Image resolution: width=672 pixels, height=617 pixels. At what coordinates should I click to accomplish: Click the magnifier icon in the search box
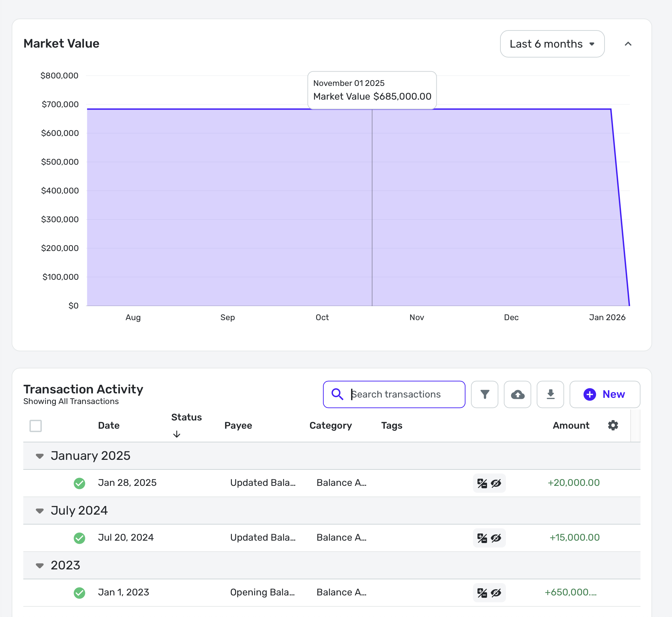click(337, 394)
